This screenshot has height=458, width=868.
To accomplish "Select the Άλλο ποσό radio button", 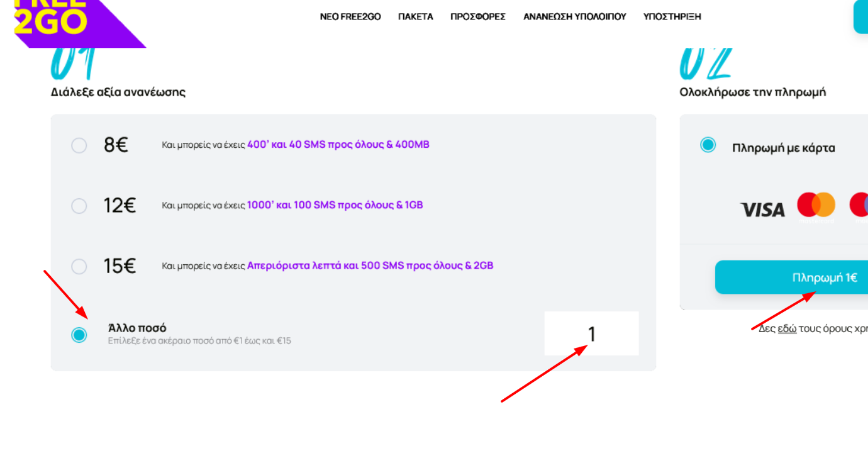I will click(79, 335).
